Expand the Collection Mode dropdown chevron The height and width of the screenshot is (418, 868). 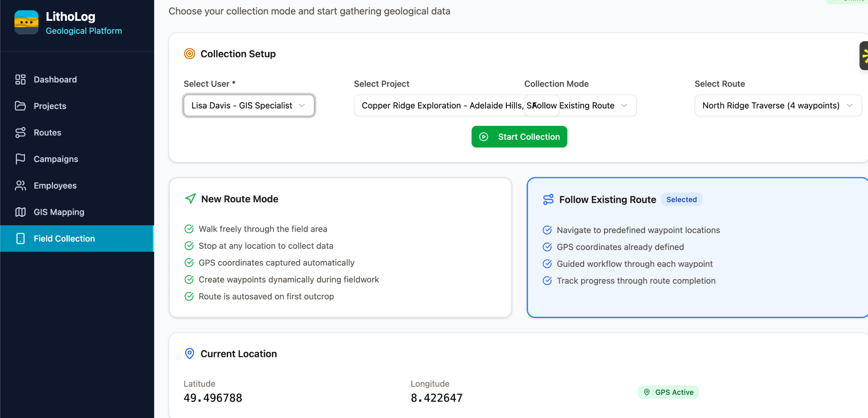[624, 105]
